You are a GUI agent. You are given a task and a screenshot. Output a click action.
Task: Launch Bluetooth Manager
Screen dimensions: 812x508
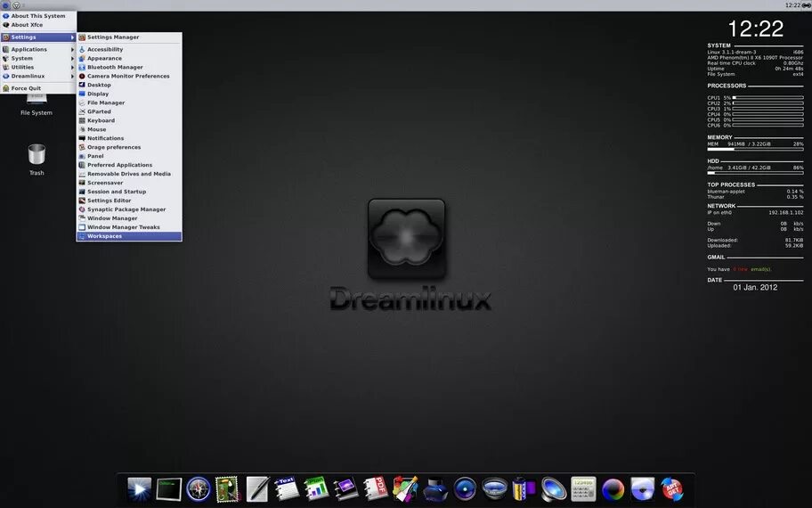pos(129,67)
